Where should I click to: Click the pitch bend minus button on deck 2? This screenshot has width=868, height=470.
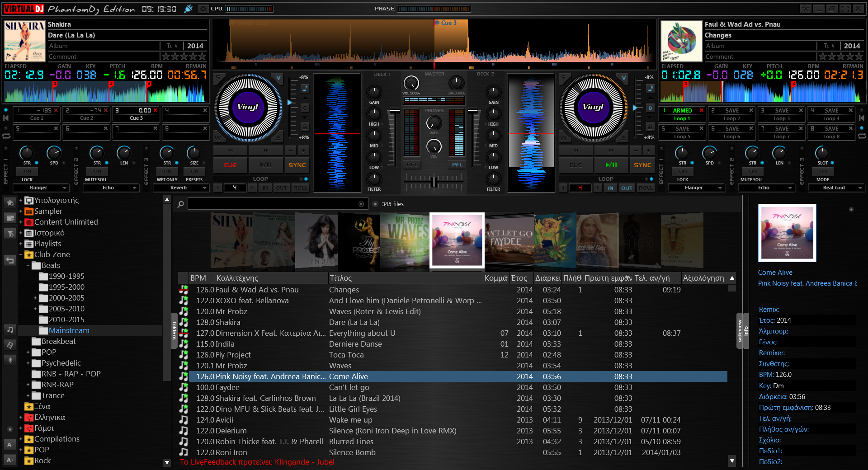click(636, 150)
